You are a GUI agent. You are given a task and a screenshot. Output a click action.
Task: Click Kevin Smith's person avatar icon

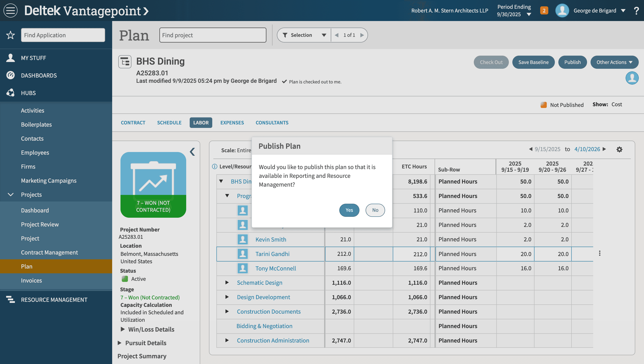pos(242,239)
